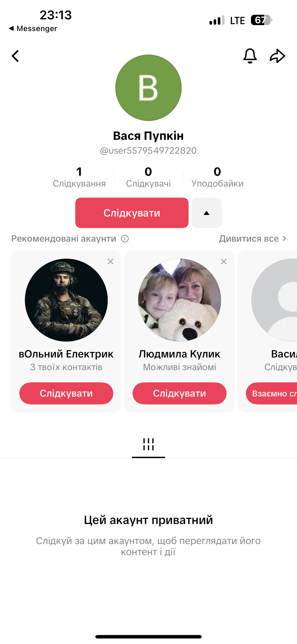Screen dimensions: 297x644
Task: Open the Уподобайки count
Action: 218,177
